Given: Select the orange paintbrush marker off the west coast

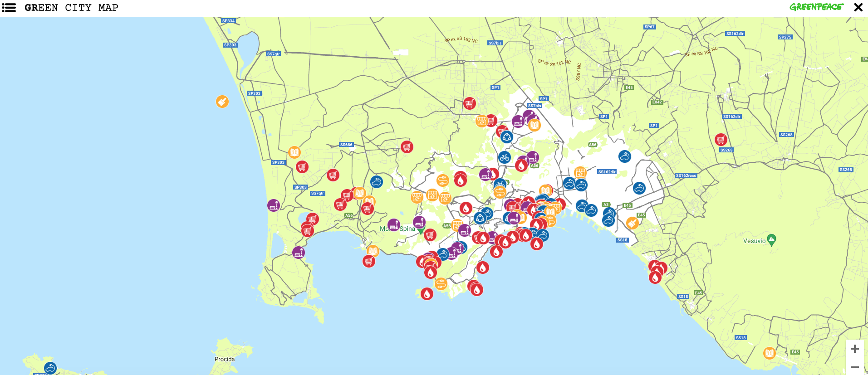Looking at the screenshot, I should click(222, 101).
